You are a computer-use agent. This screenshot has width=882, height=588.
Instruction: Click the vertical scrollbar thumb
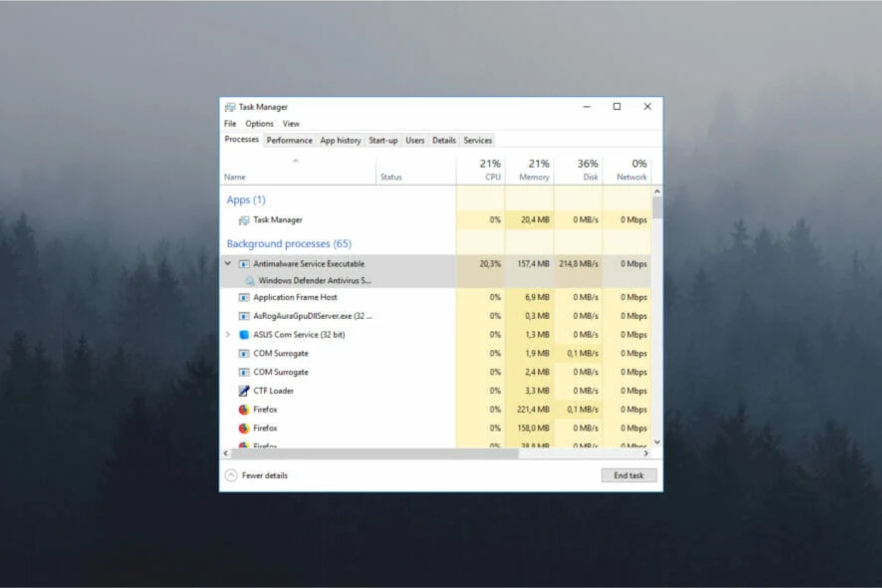(x=657, y=208)
